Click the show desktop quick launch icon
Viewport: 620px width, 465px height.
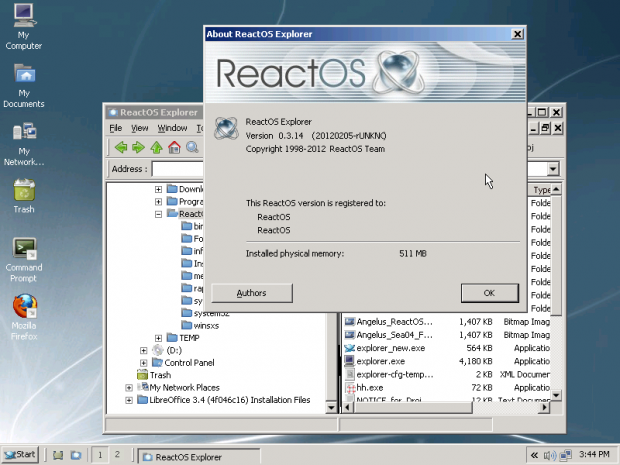tap(59, 455)
